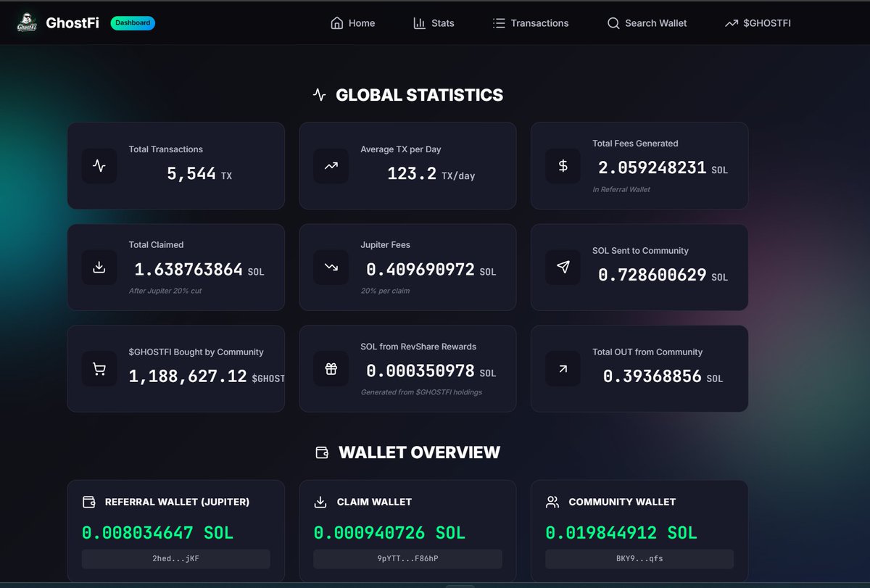Click the Referral Wallet (Jupiter) wallet icon
This screenshot has width=870, height=588.
click(89, 502)
